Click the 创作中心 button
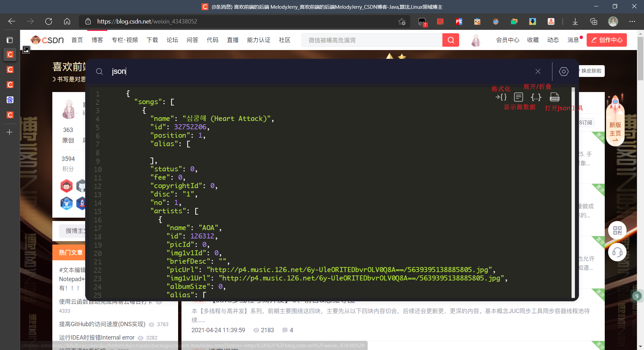Screen dimensions: 644x350 tap(607, 40)
